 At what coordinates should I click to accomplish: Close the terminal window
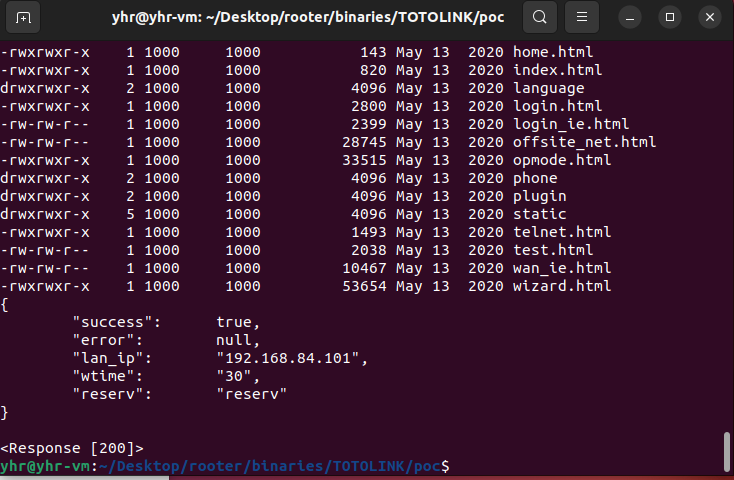(710, 18)
